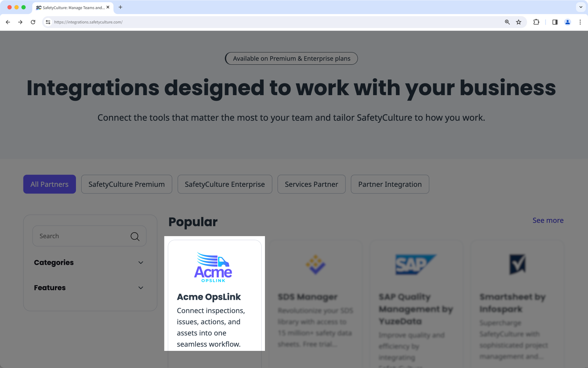Open the browser extensions puzzle icon

pyautogui.click(x=536, y=22)
